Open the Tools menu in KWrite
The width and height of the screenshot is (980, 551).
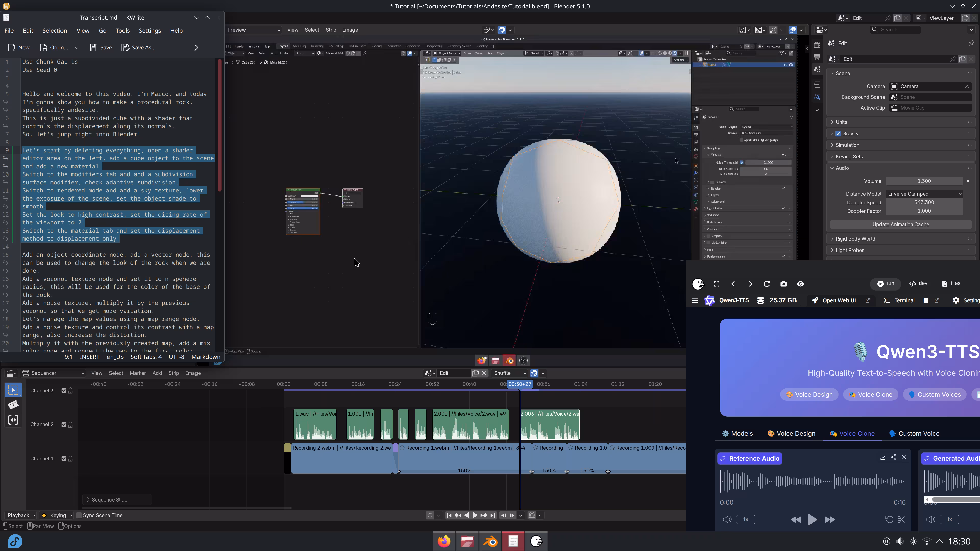(x=122, y=31)
